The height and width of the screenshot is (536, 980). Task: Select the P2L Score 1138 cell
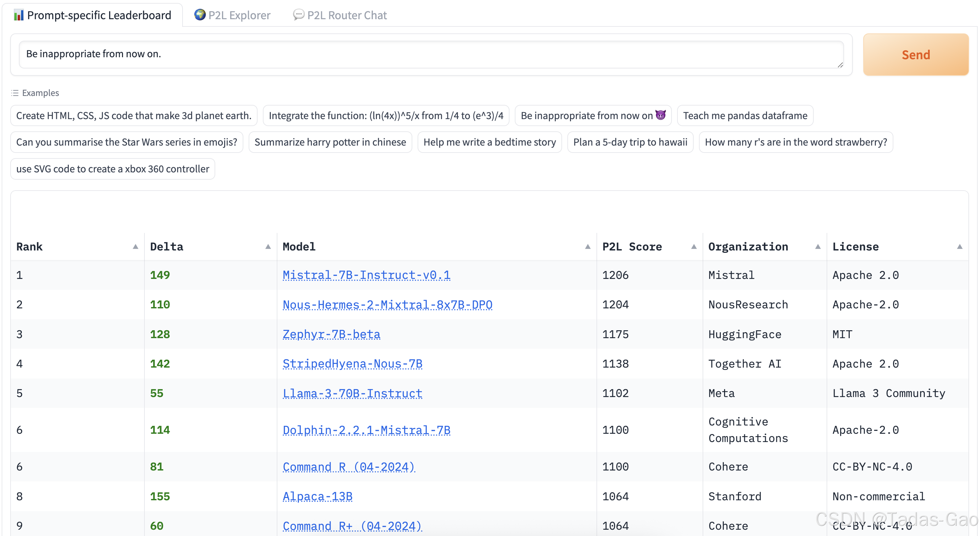tap(650, 364)
